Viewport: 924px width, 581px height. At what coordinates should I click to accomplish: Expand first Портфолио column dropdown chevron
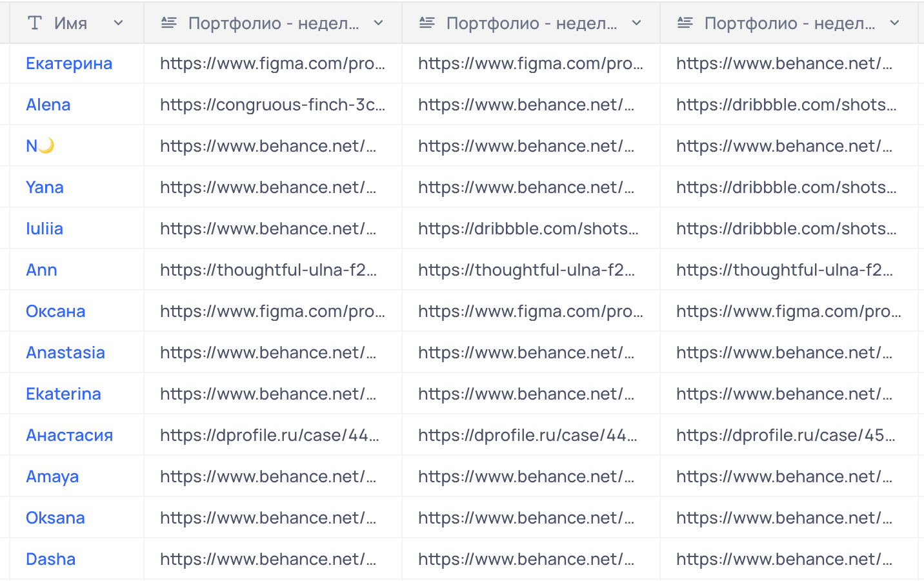tap(379, 23)
